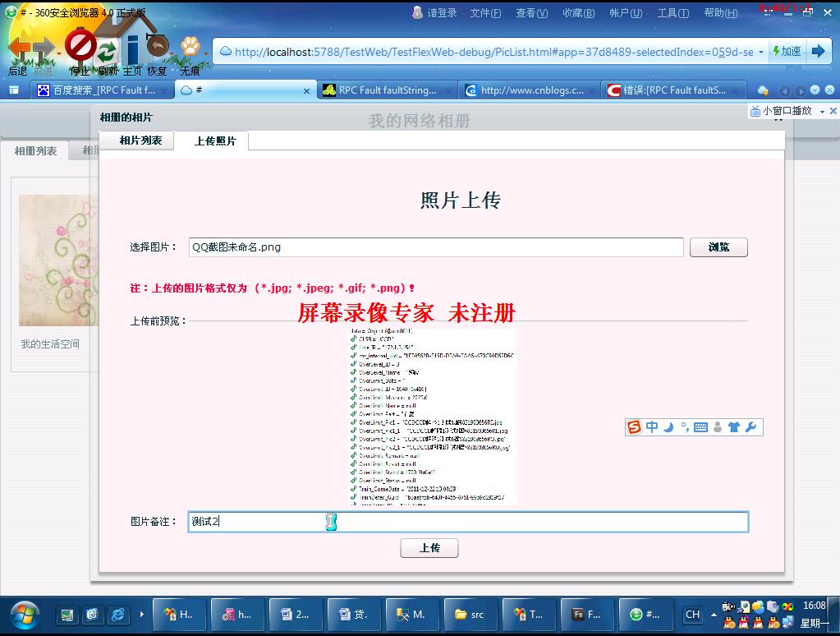Toggle Sogou half/full width moon icon
Image resolution: width=840 pixels, height=636 pixels.
(x=668, y=427)
